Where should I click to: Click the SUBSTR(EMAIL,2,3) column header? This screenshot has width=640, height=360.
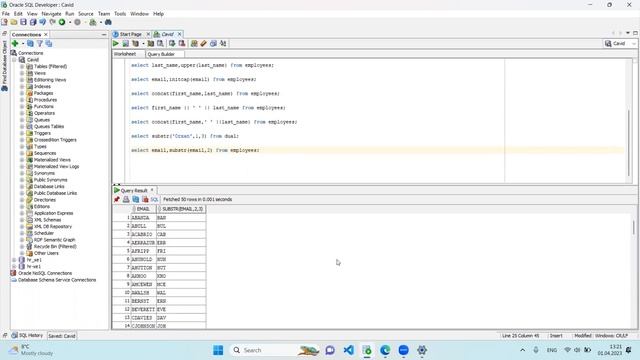[x=181, y=209]
